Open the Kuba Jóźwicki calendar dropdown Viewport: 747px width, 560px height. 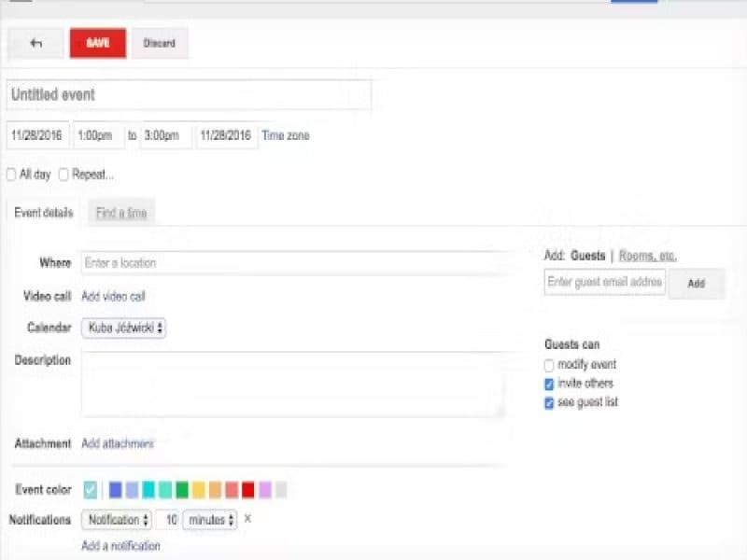point(124,329)
